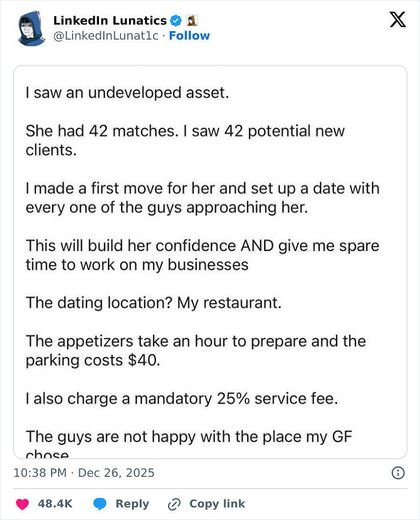Viewport: 420px width, 520px height.
Task: Click the hooded profile avatar
Action: point(29,27)
